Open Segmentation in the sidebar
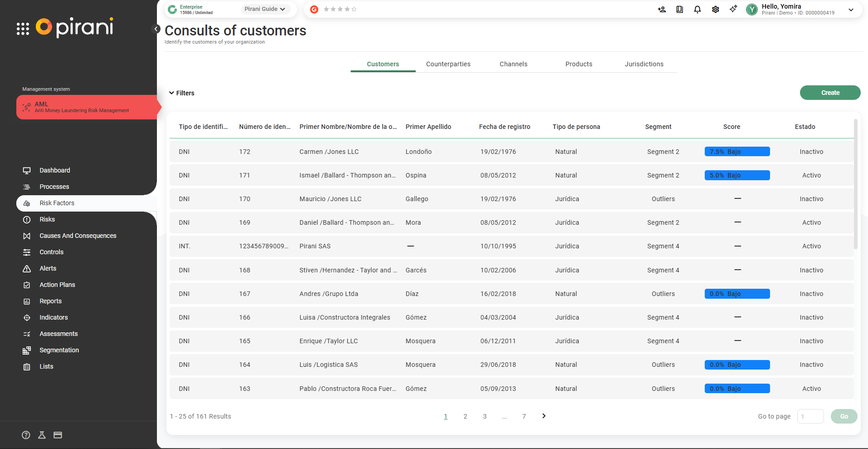 pyautogui.click(x=59, y=350)
